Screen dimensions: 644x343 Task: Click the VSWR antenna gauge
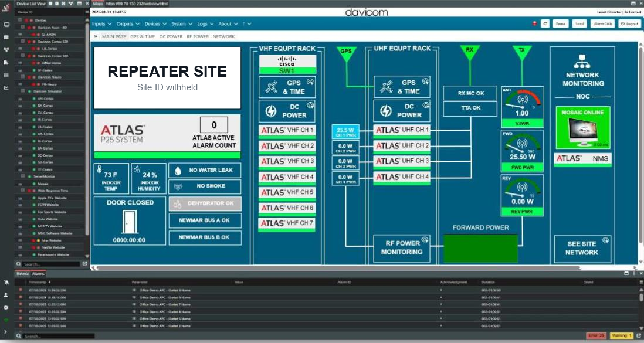[x=522, y=106]
